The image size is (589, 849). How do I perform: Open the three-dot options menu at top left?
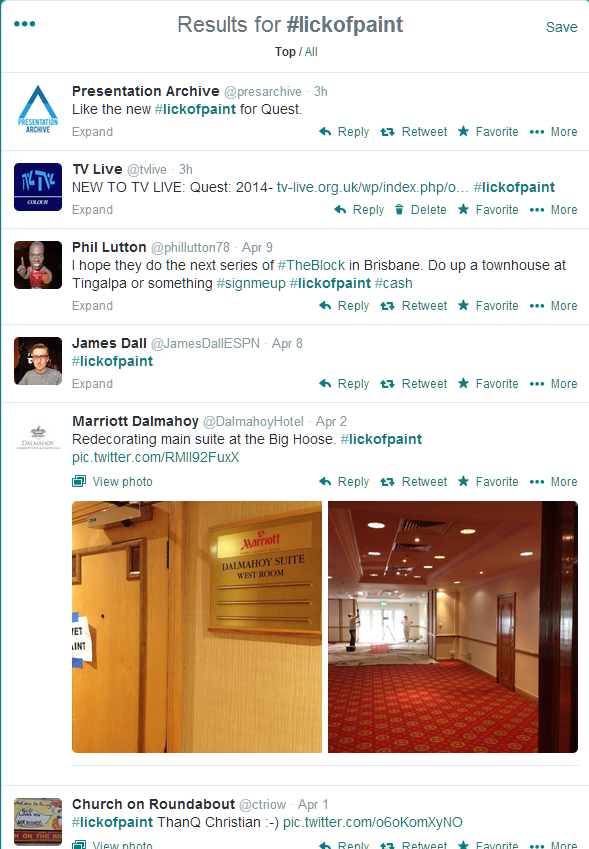pos(24,24)
